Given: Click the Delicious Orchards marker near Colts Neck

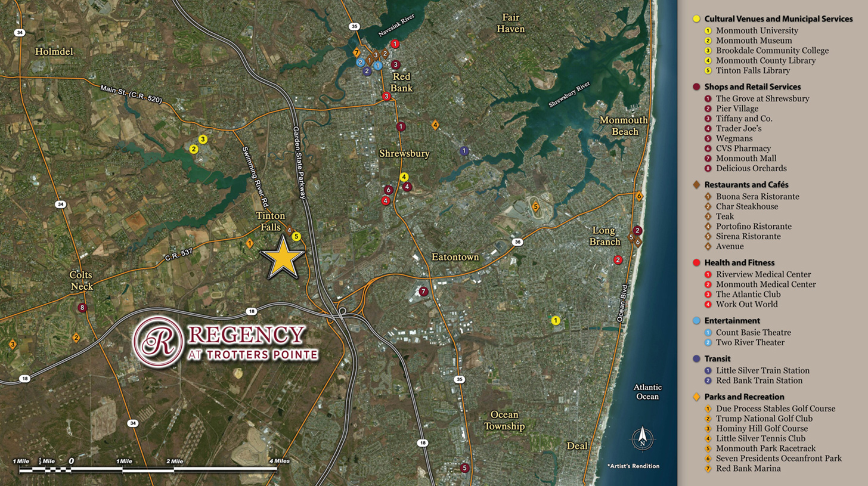Looking at the screenshot, I should pyautogui.click(x=82, y=308).
